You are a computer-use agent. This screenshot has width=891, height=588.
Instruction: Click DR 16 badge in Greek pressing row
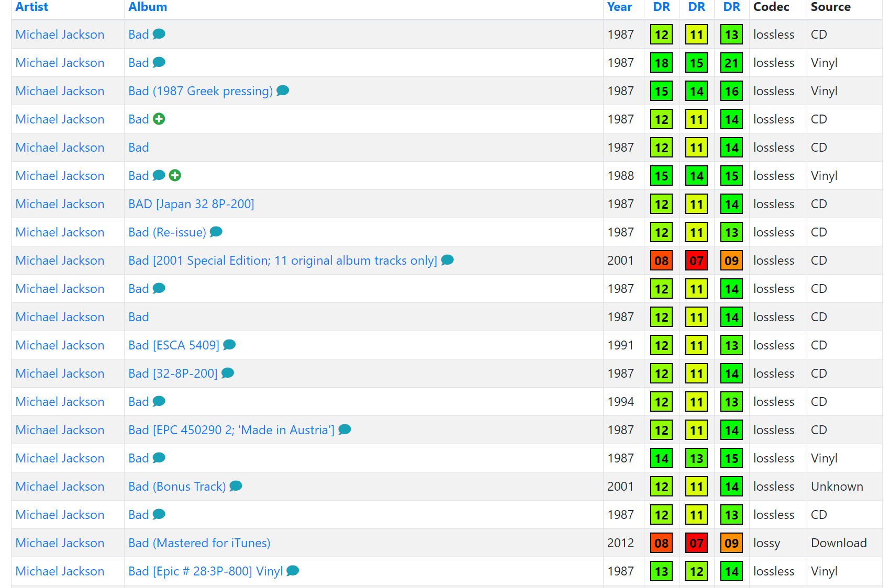pos(732,91)
